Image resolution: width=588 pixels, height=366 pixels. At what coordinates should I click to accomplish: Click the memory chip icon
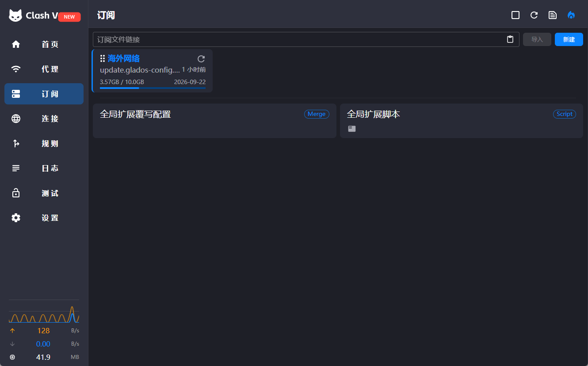(12, 357)
